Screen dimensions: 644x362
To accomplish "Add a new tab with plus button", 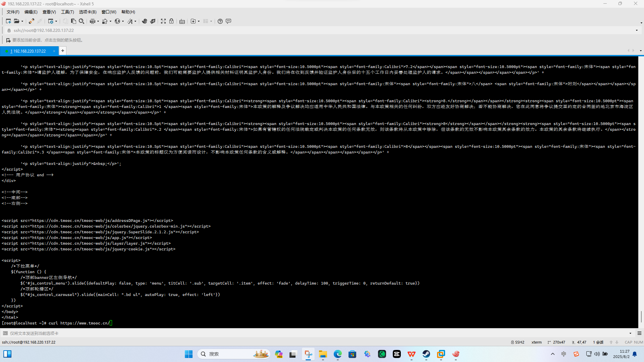I will 63,51.
